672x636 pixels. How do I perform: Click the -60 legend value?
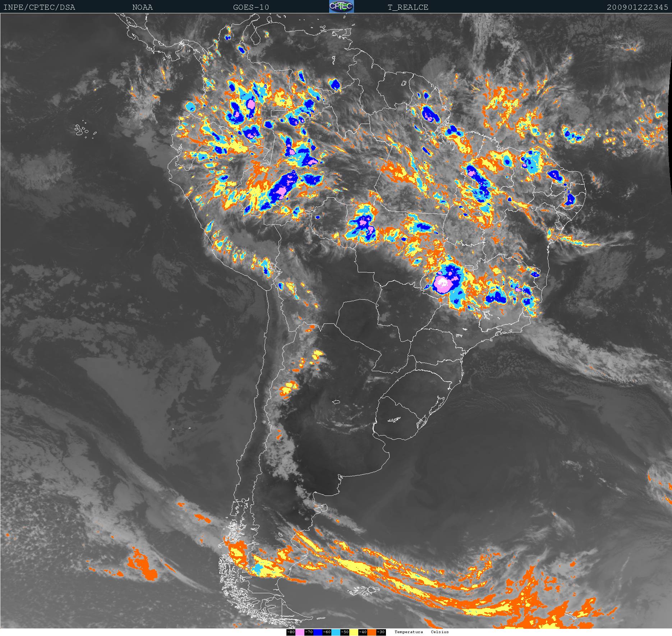327,632
